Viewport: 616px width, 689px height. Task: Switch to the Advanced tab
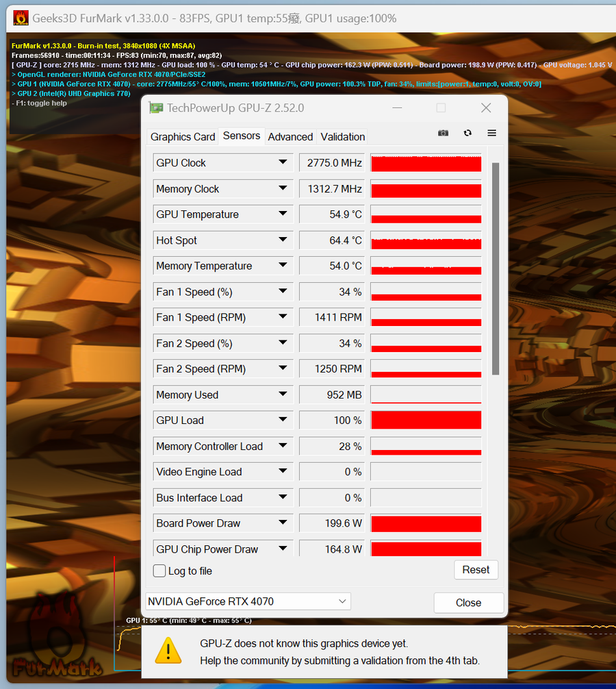290,137
